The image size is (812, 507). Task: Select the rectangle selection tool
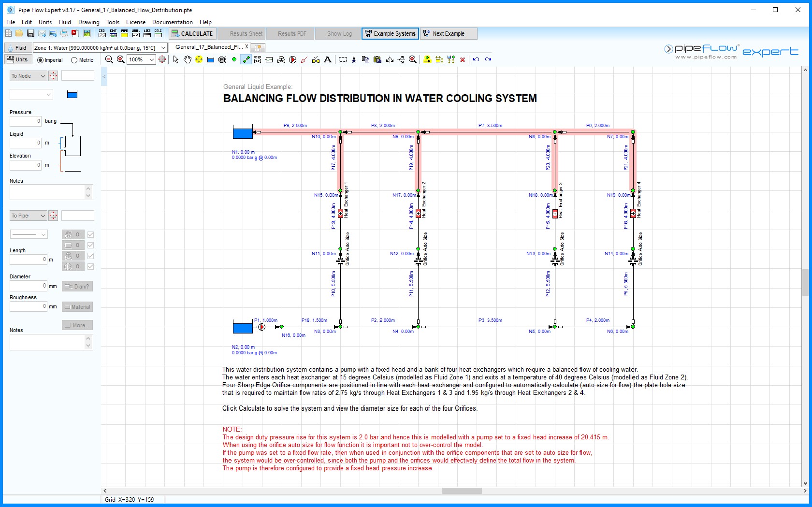point(342,59)
